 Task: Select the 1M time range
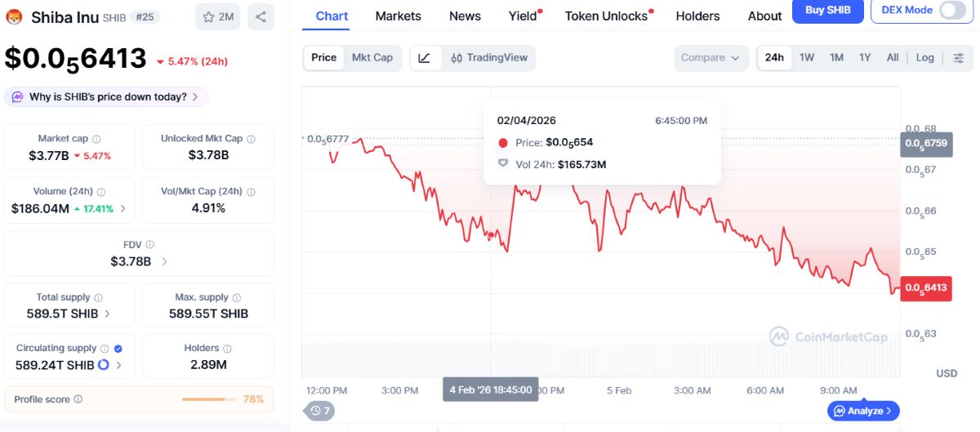point(836,57)
